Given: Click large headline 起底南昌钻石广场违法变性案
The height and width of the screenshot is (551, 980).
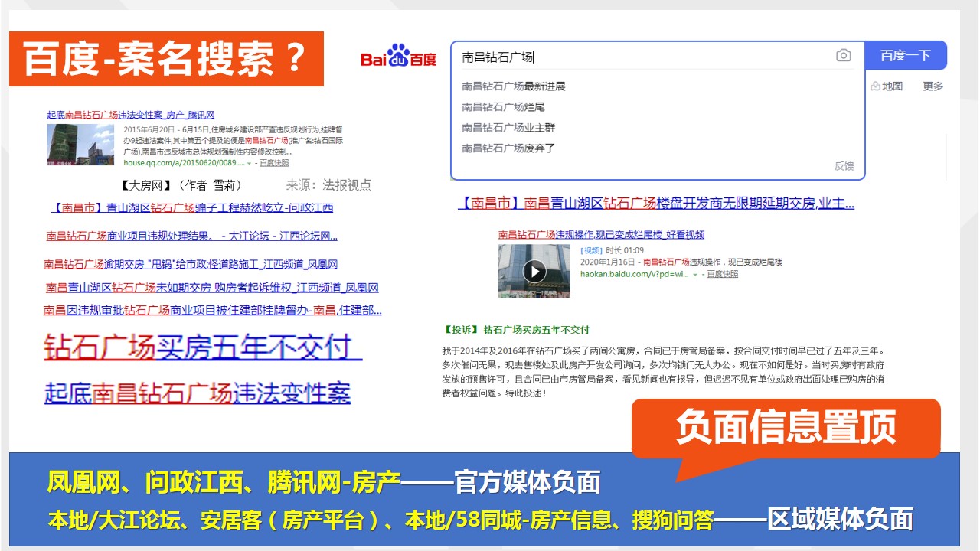Looking at the screenshot, I should (x=198, y=393).
